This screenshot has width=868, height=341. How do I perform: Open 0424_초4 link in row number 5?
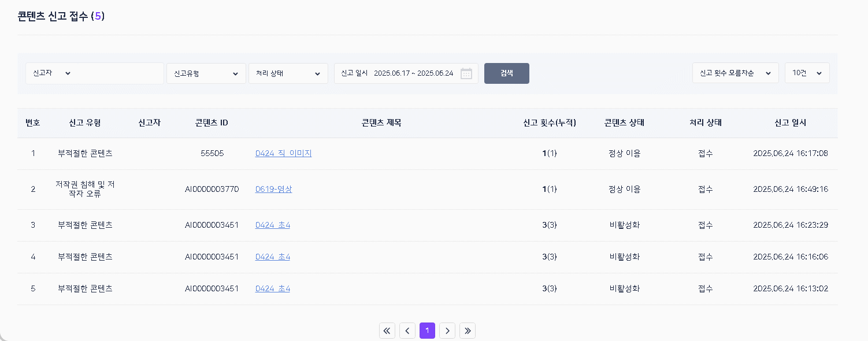(272, 288)
